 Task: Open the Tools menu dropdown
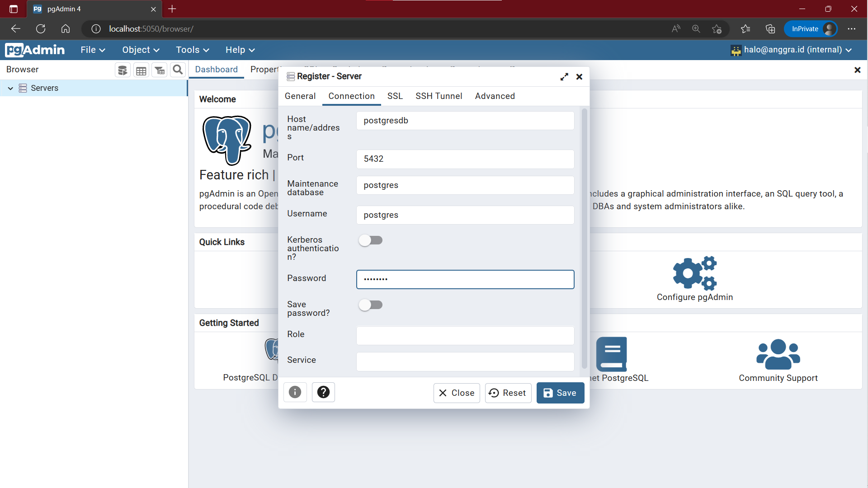click(x=192, y=50)
